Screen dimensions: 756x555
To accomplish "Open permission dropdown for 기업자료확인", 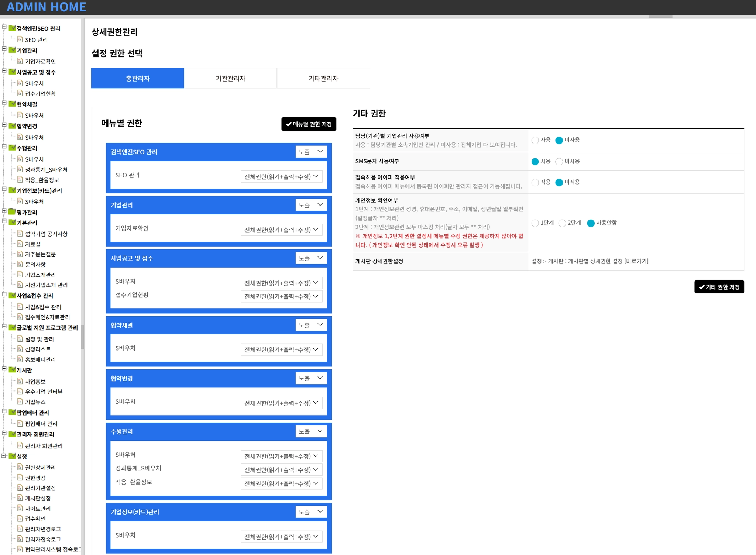I will (281, 230).
